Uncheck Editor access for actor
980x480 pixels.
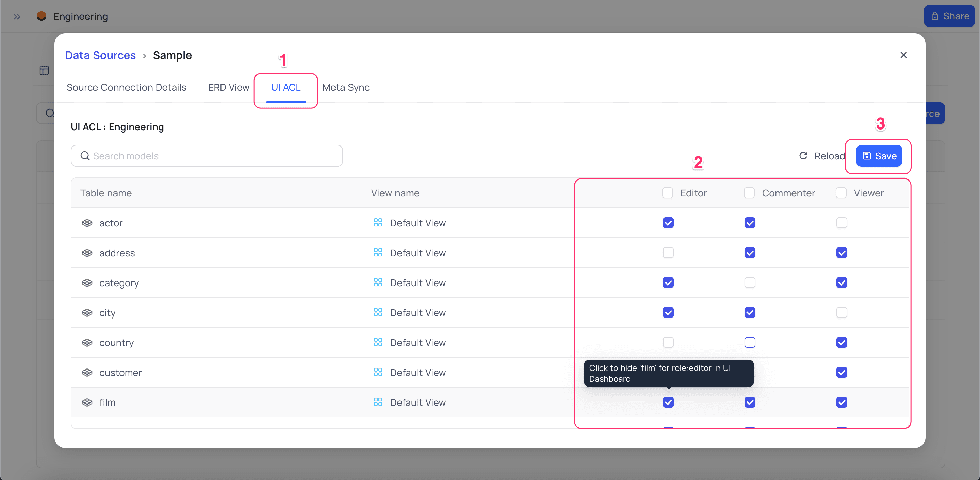click(668, 222)
